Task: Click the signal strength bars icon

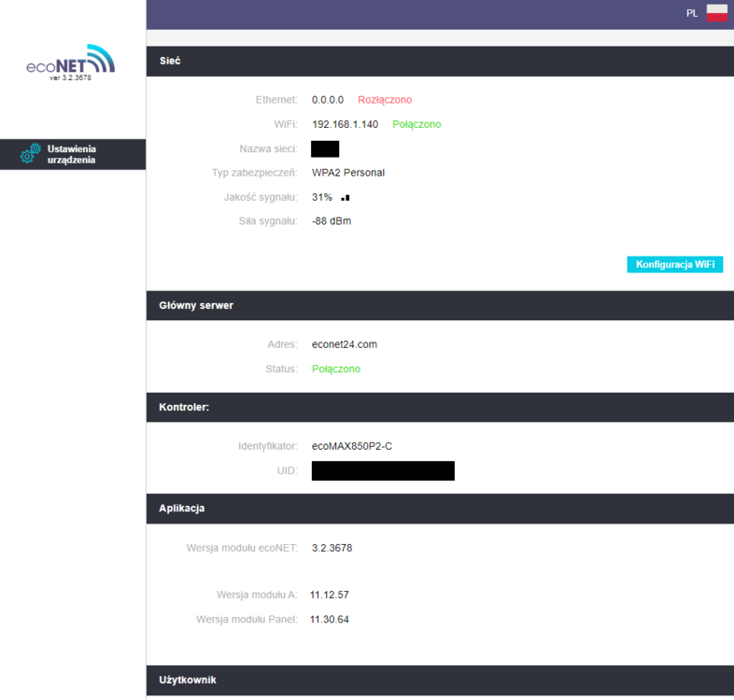Action: point(346,198)
